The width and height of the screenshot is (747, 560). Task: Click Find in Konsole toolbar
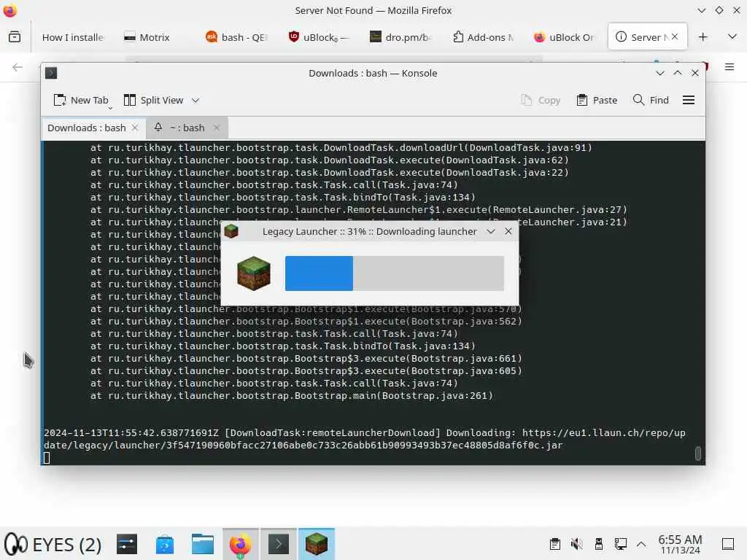(651, 100)
